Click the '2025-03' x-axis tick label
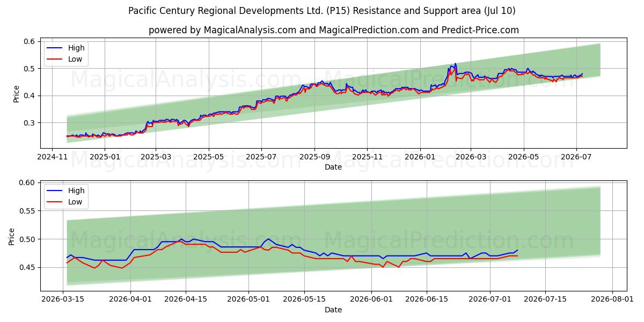This screenshot has width=644, height=322. pyautogui.click(x=156, y=157)
